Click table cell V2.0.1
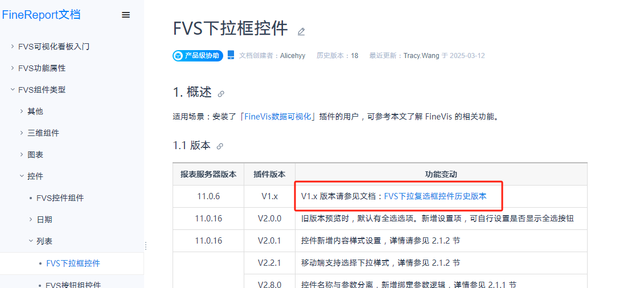This screenshot has height=288, width=644. click(269, 241)
